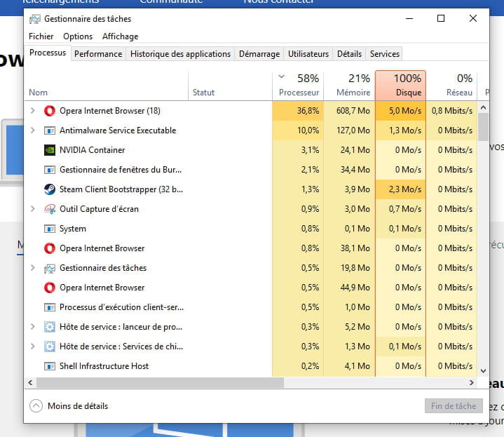Viewport: 504px width, 437px height.
Task: Select the Steam Client Bootstrapper icon
Action: 50,189
